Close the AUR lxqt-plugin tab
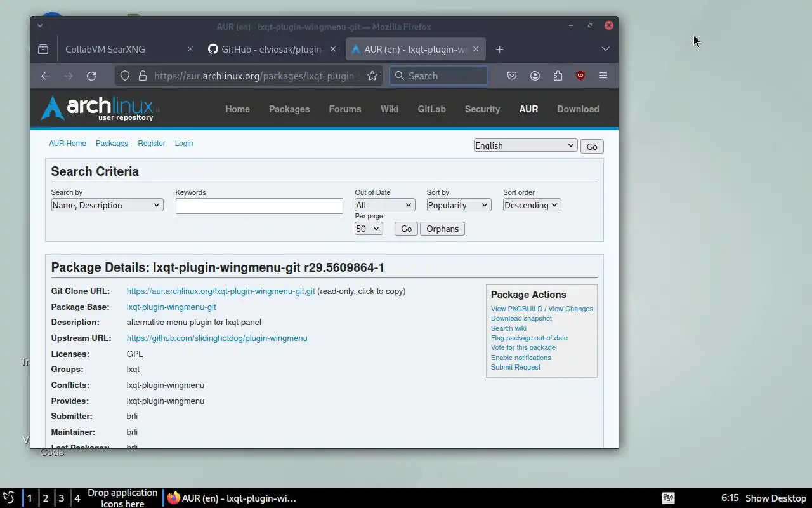Viewport: 812px width, 508px height. 476,49
